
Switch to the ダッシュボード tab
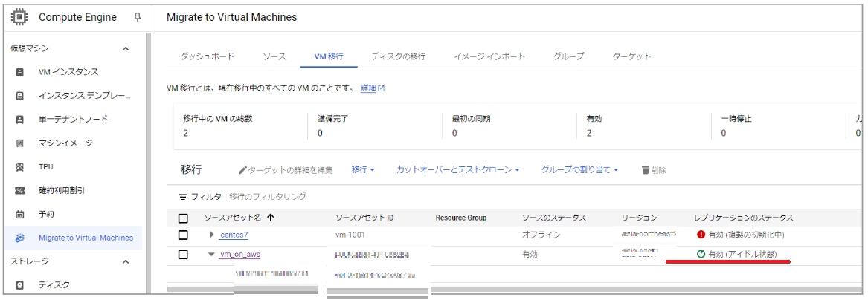tap(208, 56)
